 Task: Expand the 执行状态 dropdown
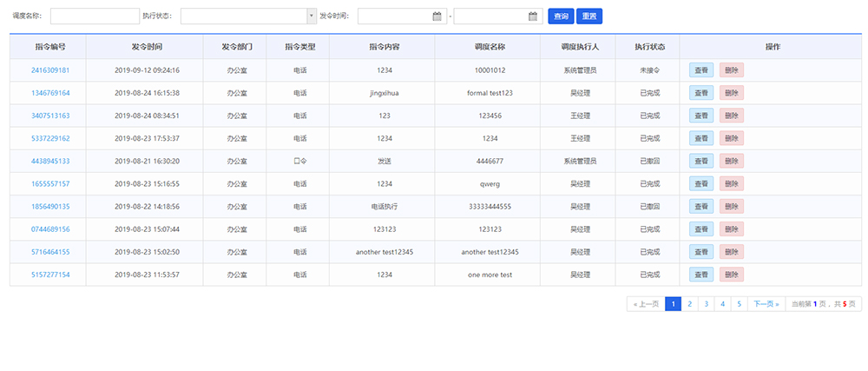click(x=312, y=16)
